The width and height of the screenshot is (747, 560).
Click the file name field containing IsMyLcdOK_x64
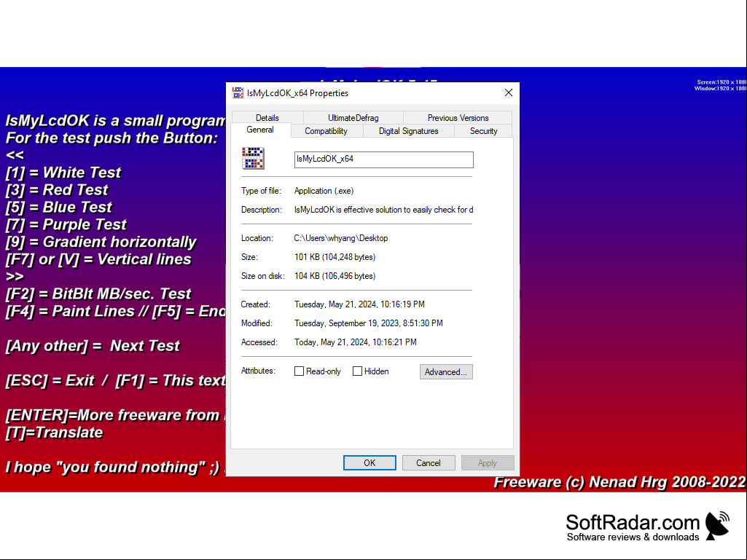pos(384,159)
